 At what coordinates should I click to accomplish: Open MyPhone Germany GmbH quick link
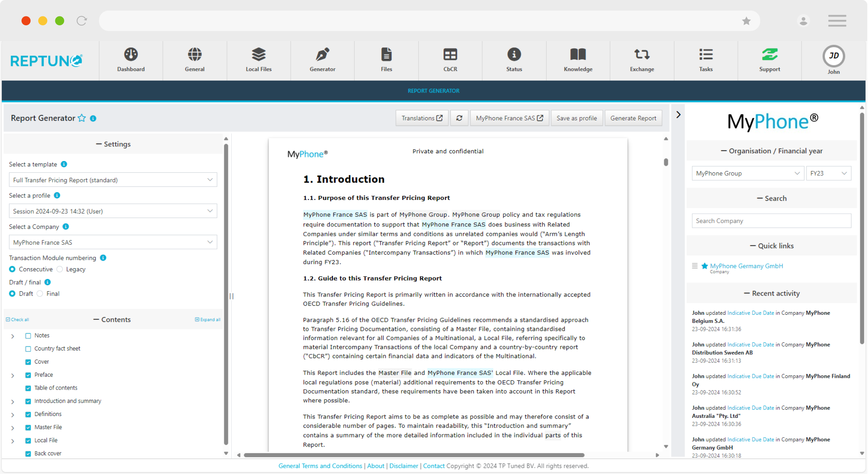tap(746, 266)
